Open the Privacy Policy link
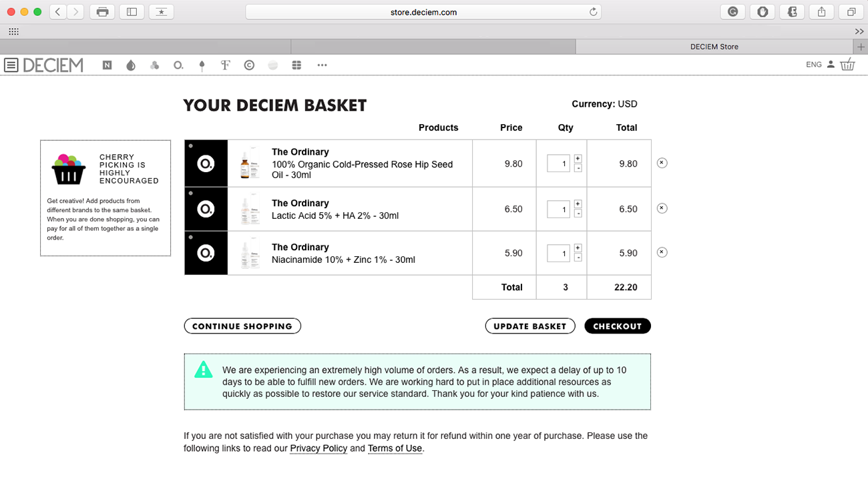The height and width of the screenshot is (477, 868). [318, 448]
